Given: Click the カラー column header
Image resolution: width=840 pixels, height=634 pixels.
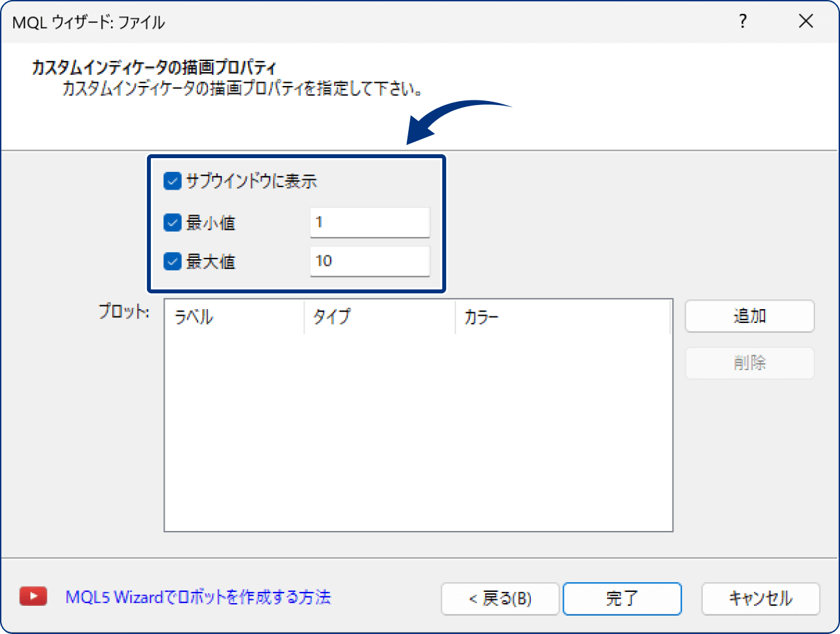Looking at the screenshot, I should 563,317.
